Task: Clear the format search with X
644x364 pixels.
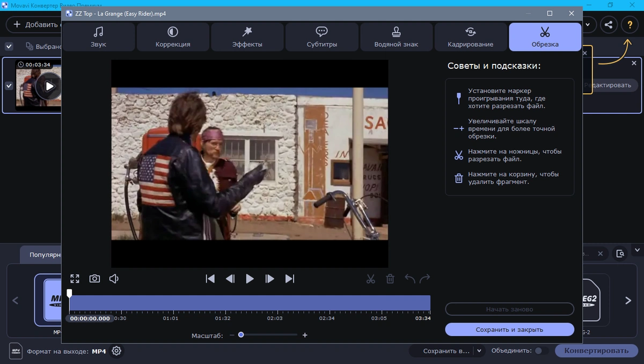Action: click(601, 253)
